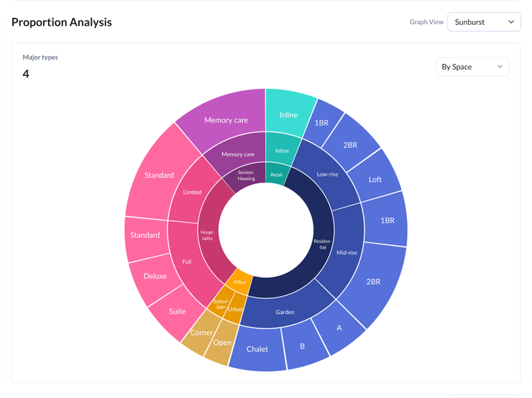The width and height of the screenshot is (532, 398).
Task: Select the Loft segment
Action: coord(375,179)
